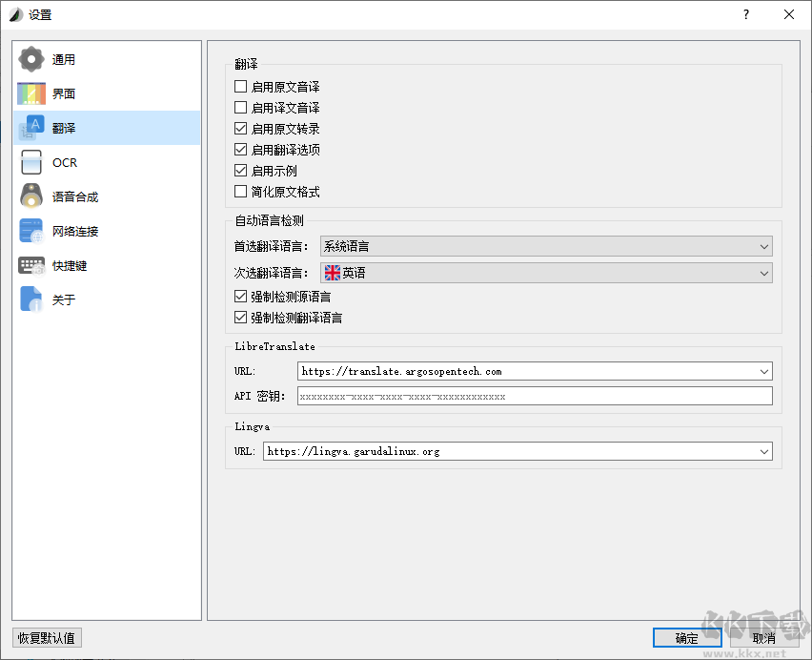Toggle the 强制检测源语言 checkbox
Image resolution: width=812 pixels, height=660 pixels.
[240, 297]
